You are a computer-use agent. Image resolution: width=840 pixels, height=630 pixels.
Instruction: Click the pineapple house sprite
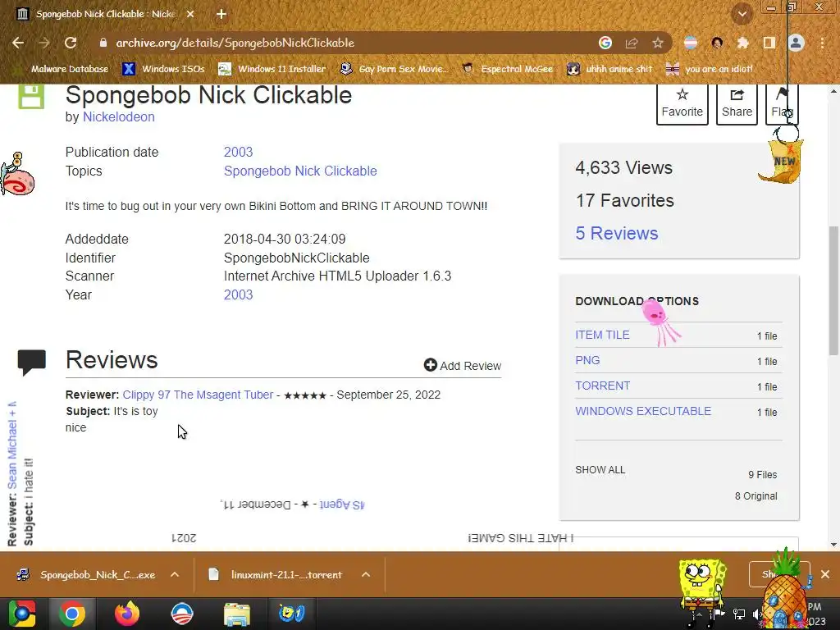(x=786, y=589)
